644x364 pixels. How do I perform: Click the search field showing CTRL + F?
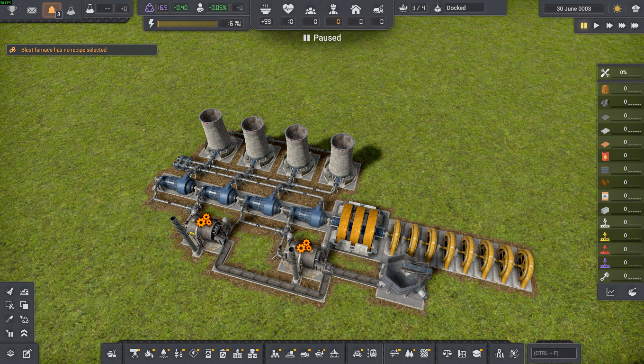click(554, 353)
